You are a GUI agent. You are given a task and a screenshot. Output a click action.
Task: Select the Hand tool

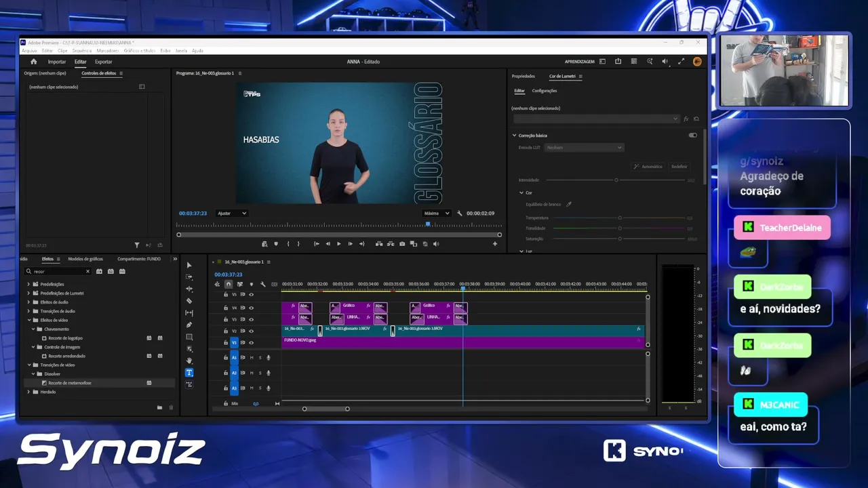point(189,361)
